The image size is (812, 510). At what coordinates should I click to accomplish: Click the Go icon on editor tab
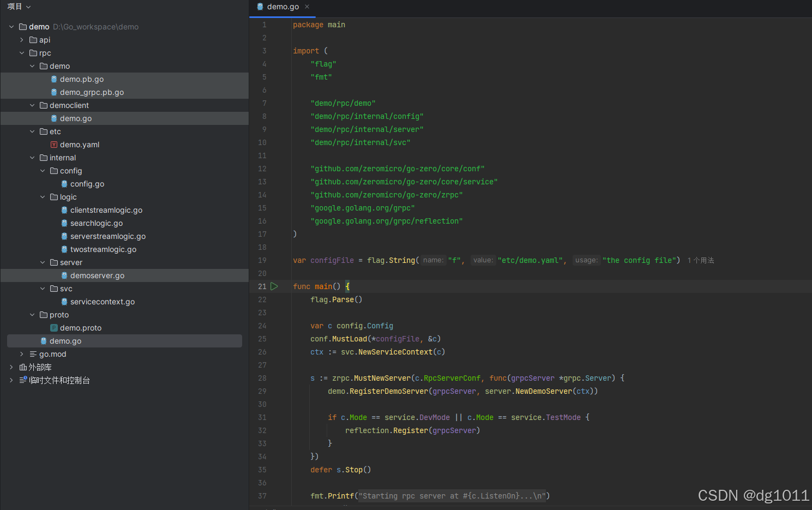[x=260, y=7]
